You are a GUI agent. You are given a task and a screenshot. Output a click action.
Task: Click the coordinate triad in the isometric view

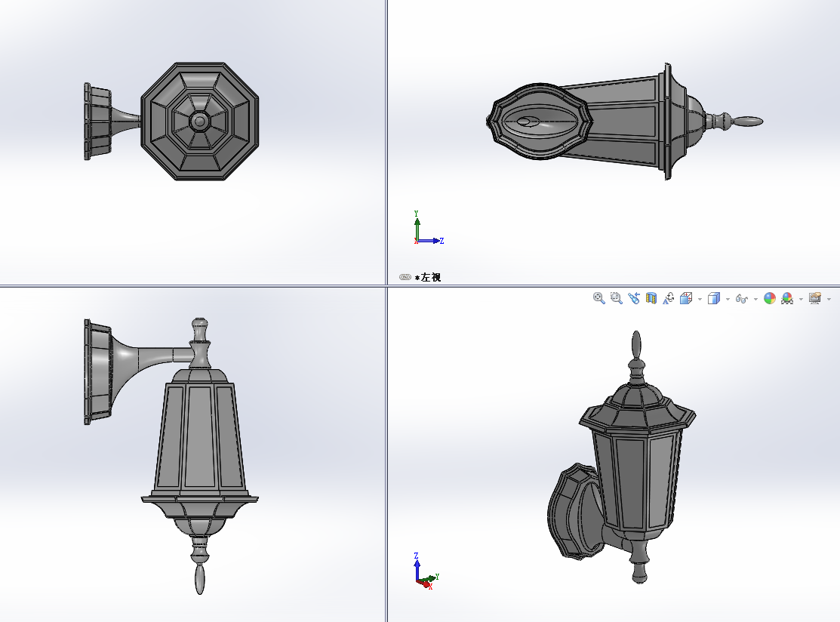[x=426, y=571]
